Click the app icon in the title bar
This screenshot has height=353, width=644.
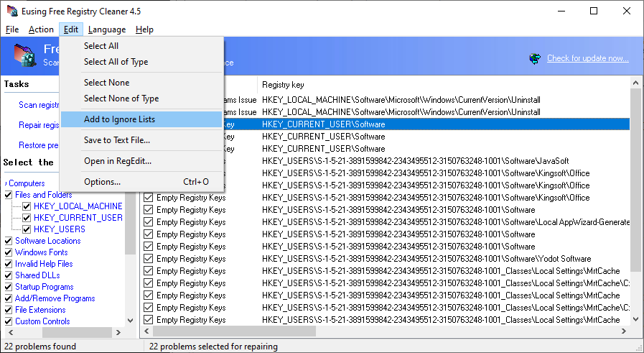[12, 11]
